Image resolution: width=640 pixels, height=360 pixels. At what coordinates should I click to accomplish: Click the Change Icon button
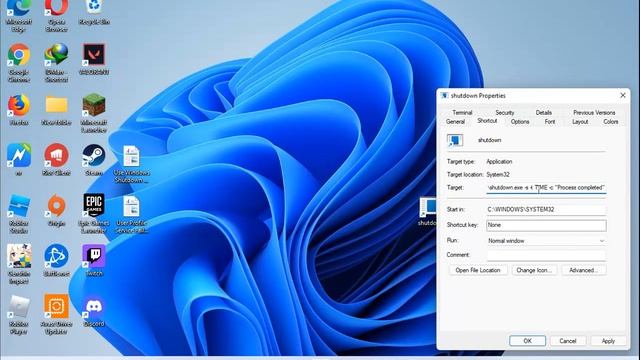coord(534,270)
